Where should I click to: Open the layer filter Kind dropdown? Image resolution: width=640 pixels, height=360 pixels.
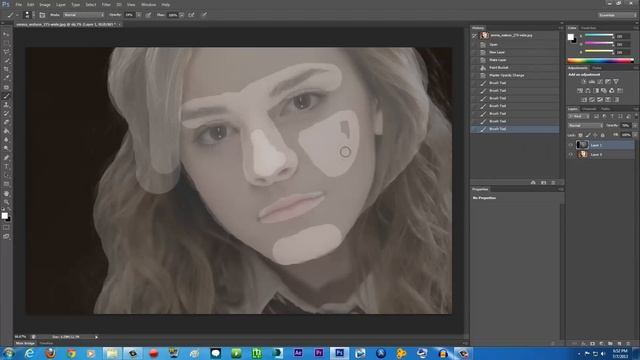pos(578,116)
